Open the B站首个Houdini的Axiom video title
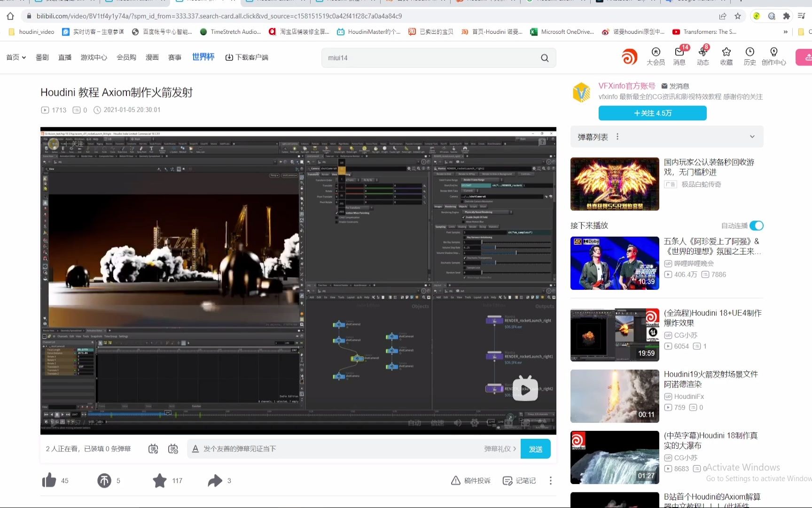Image resolution: width=812 pixels, height=508 pixels. pyautogui.click(x=712, y=500)
